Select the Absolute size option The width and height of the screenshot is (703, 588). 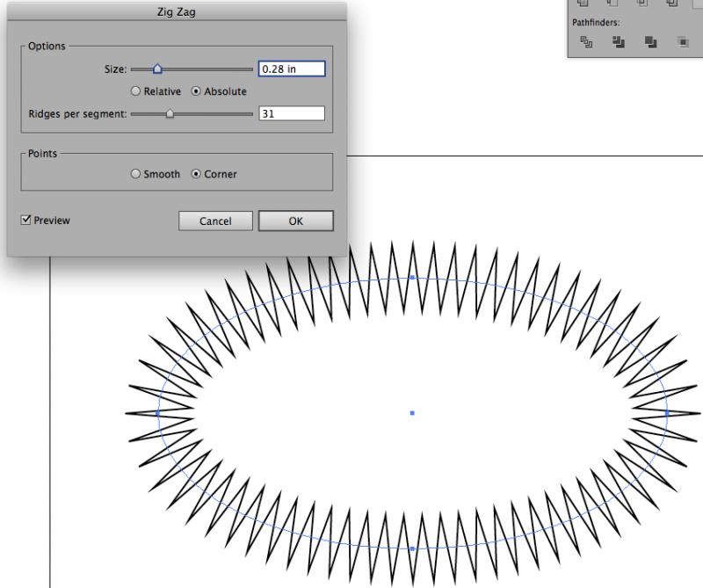[196, 91]
